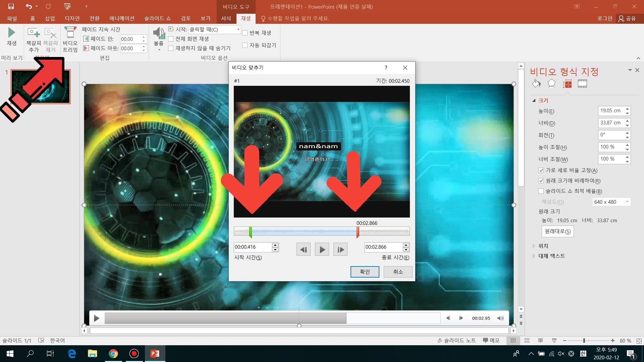This screenshot has height=362, width=644.
Task: Click the 확인 button in trim dialog
Action: (x=365, y=272)
